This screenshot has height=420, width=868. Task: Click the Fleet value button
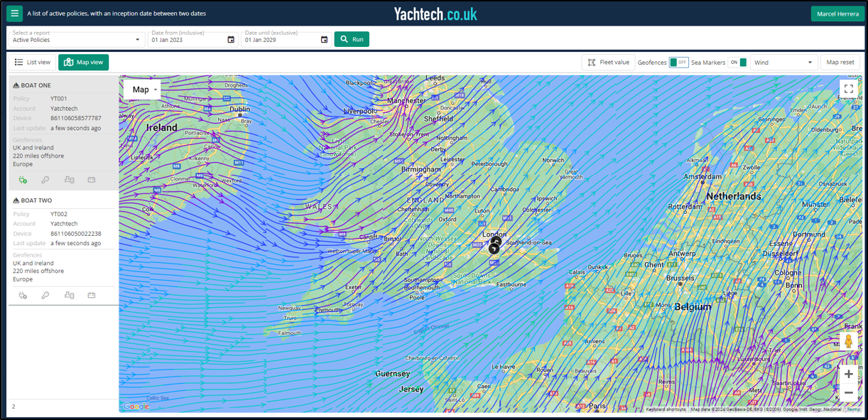(x=608, y=63)
